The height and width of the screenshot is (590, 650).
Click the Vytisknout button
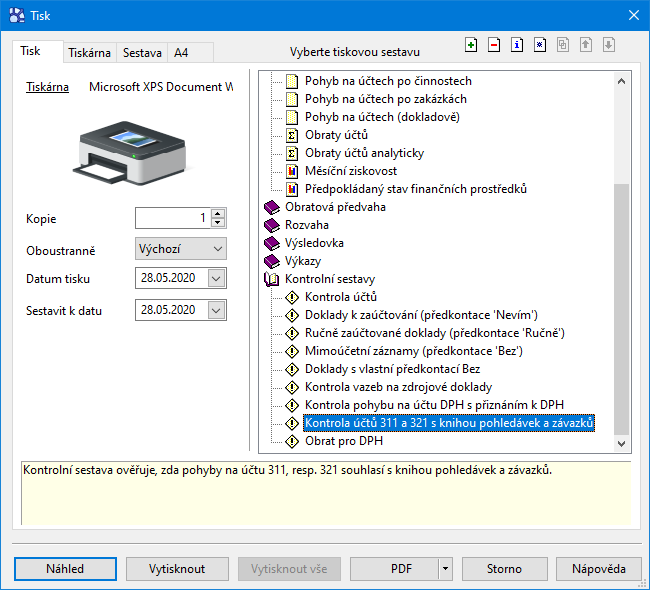[177, 568]
